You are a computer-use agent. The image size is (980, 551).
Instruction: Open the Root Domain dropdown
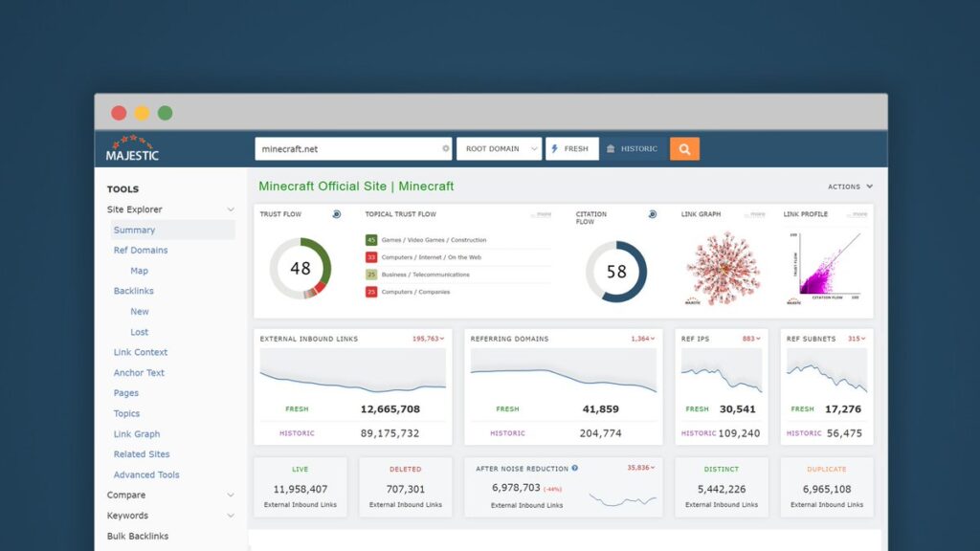tap(499, 148)
